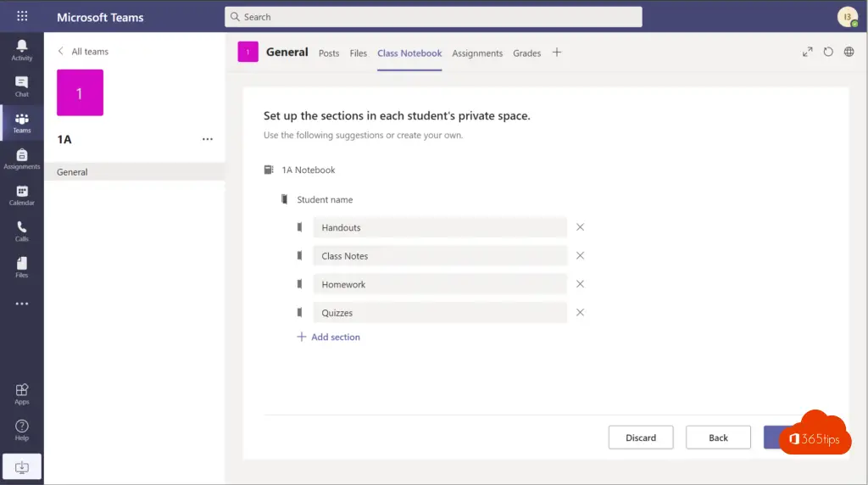Remove the Class Notes section

[x=580, y=255]
